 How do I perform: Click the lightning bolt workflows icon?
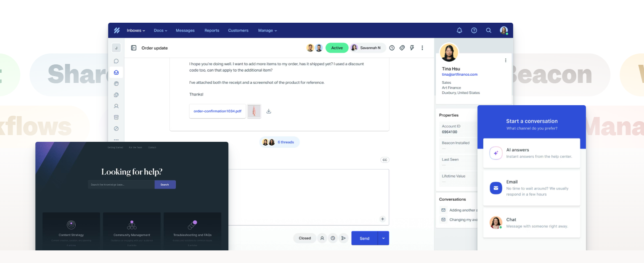point(412,48)
